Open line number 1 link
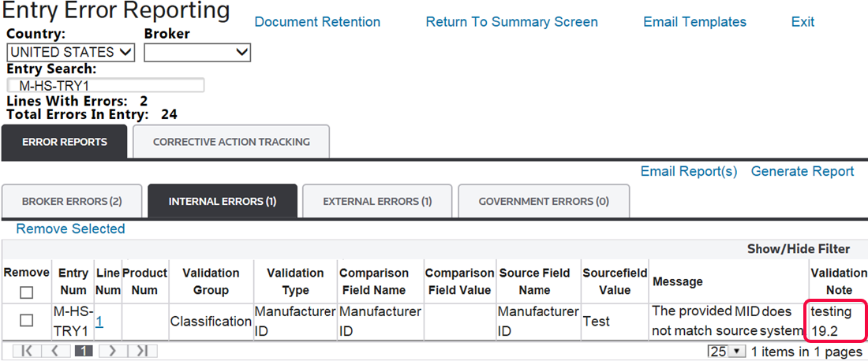The width and height of the screenshot is (868, 361). (x=99, y=322)
